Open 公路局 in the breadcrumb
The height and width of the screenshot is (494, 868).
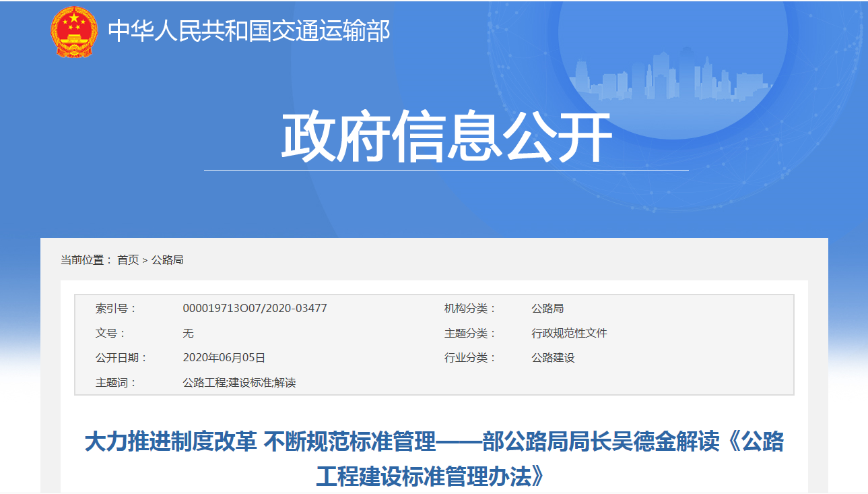click(167, 260)
